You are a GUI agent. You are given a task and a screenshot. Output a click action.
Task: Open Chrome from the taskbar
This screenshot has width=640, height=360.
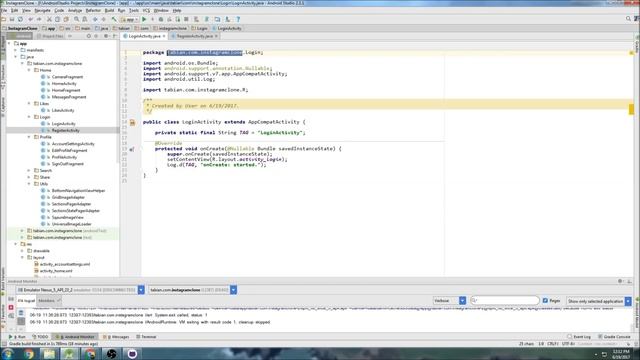(29, 354)
